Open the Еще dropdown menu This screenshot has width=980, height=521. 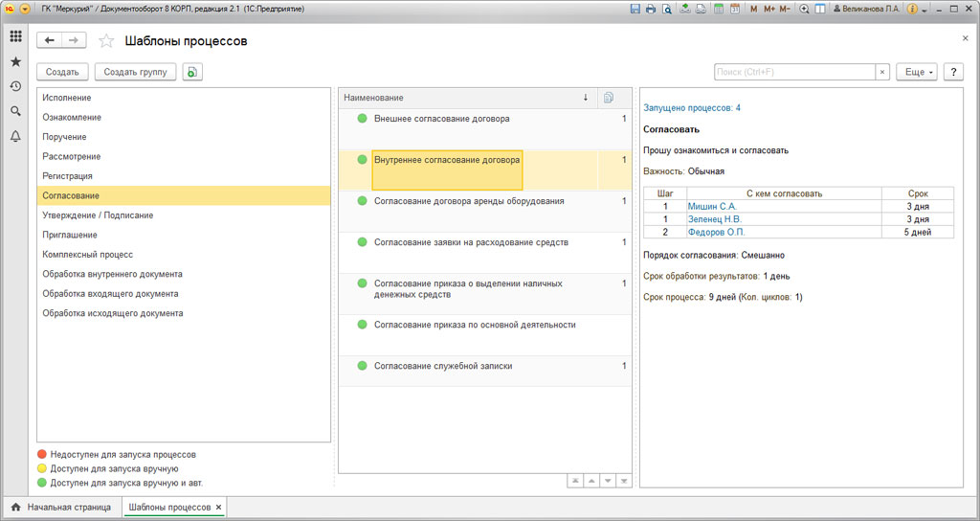coord(916,72)
